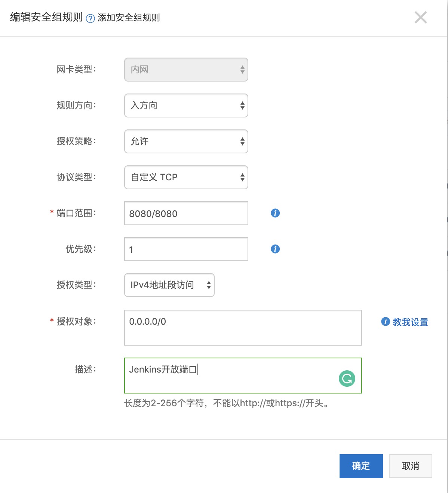This screenshot has width=448, height=493.
Task: Open the 教我设置 help link
Action: pos(410,322)
